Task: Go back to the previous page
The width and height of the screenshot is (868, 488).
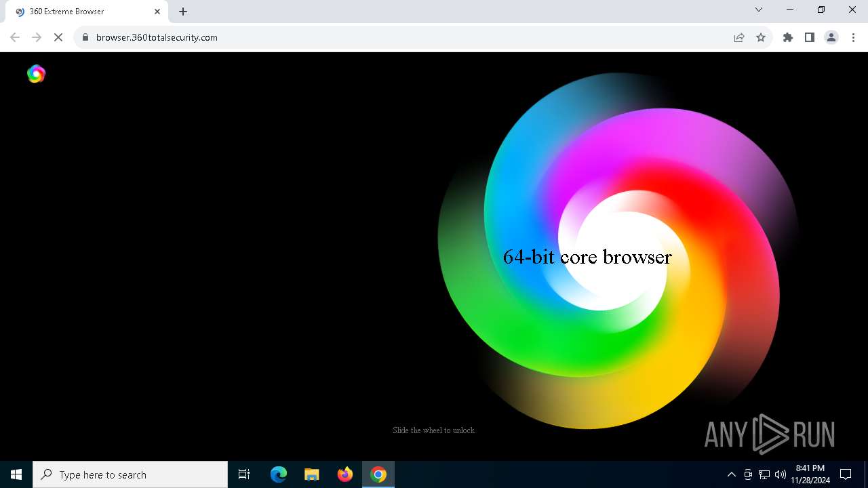Action: [15, 37]
